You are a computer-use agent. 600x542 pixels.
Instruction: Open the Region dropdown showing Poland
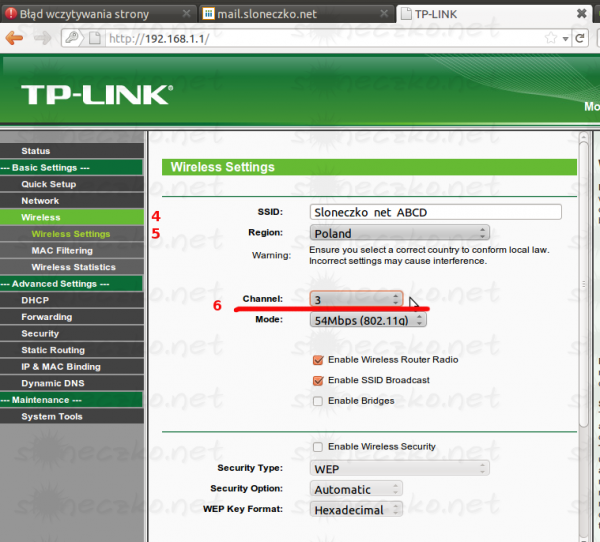pyautogui.click(x=399, y=233)
